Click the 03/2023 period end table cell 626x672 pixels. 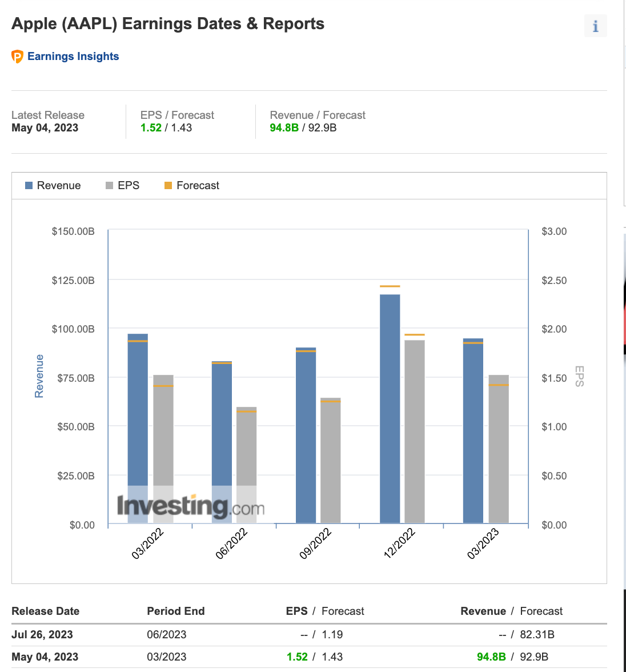point(167,657)
